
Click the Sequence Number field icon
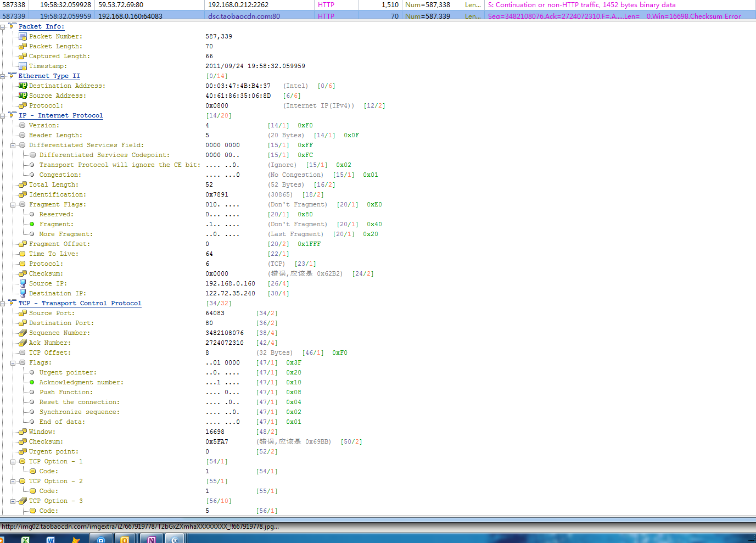[23, 333]
